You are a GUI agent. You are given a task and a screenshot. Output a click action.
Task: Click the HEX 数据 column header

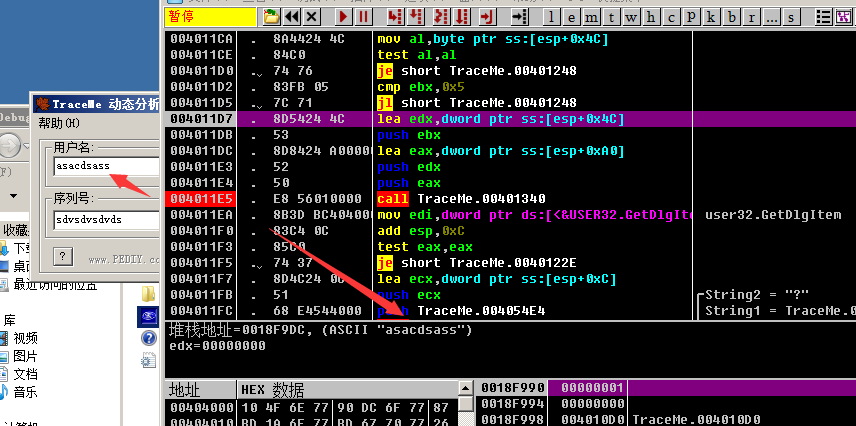point(347,390)
